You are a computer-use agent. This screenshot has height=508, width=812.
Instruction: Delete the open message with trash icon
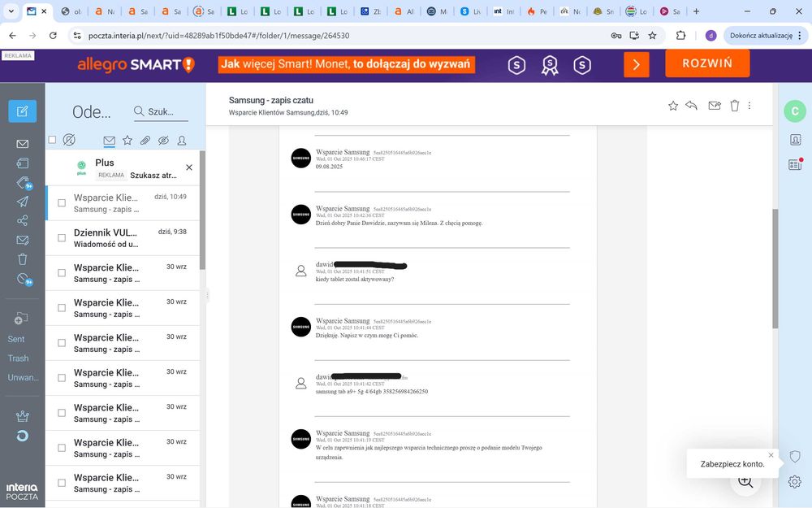tap(734, 106)
